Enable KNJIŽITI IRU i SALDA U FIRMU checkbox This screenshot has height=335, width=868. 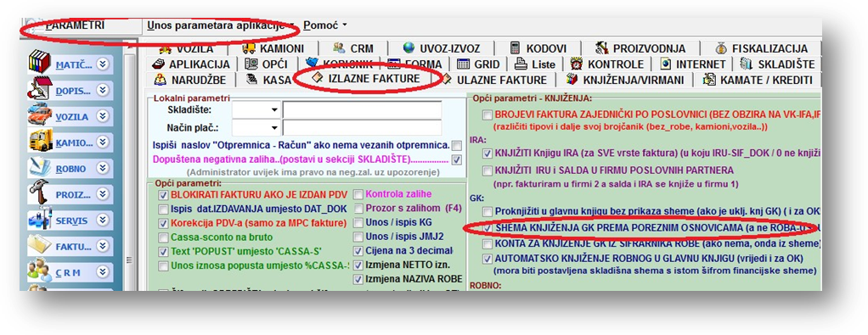click(x=488, y=170)
